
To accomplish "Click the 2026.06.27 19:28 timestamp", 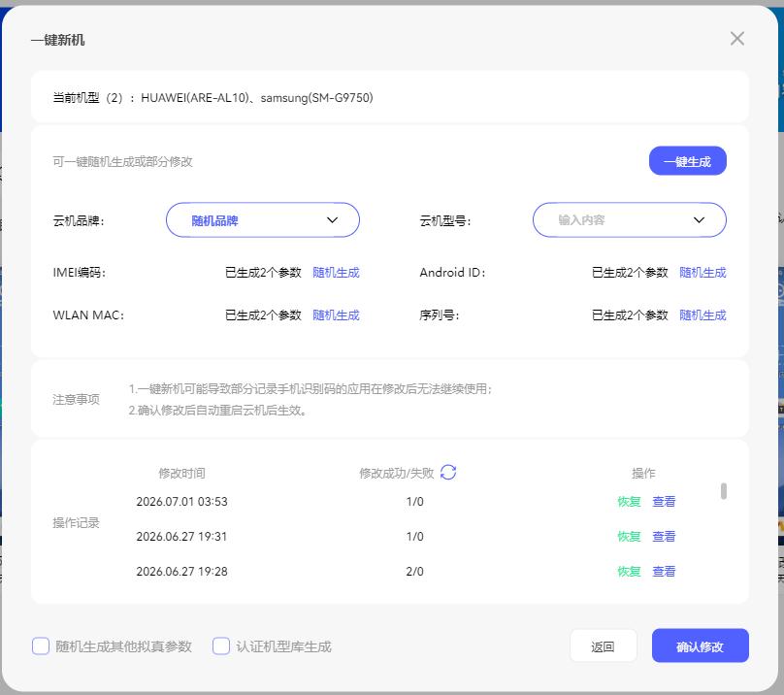I will pyautogui.click(x=182, y=572).
